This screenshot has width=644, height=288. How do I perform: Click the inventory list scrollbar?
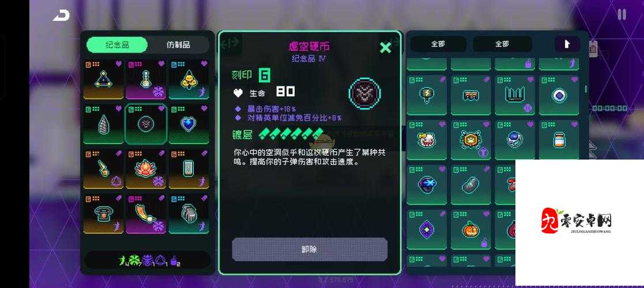tap(586, 89)
